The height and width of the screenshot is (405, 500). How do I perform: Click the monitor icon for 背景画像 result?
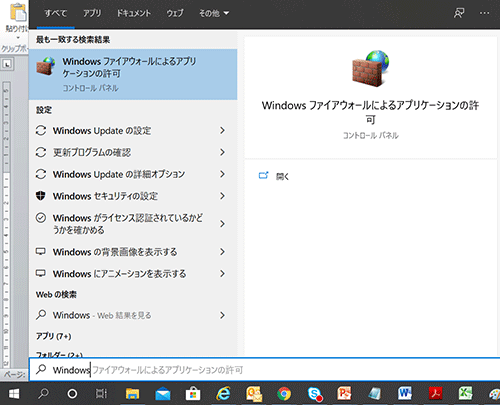pos(41,251)
